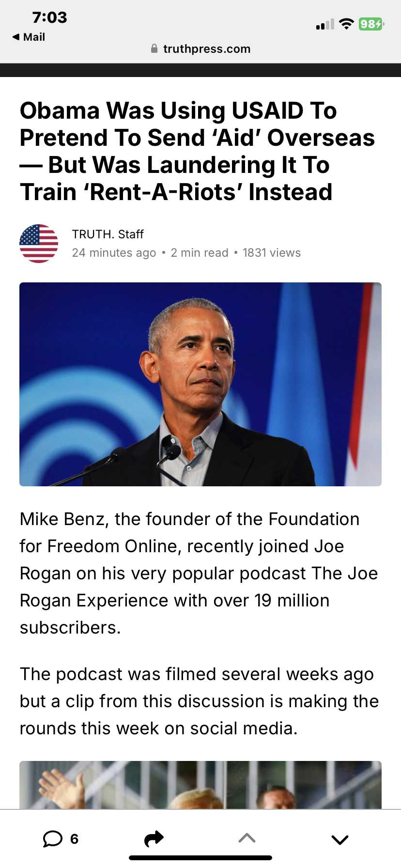The height and width of the screenshot is (868, 401).
Task: Tap the 1831 views counter
Action: (272, 253)
